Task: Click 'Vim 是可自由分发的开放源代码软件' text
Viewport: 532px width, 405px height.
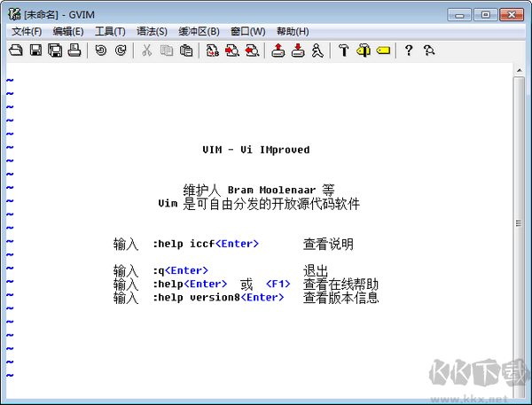Action: click(x=259, y=204)
